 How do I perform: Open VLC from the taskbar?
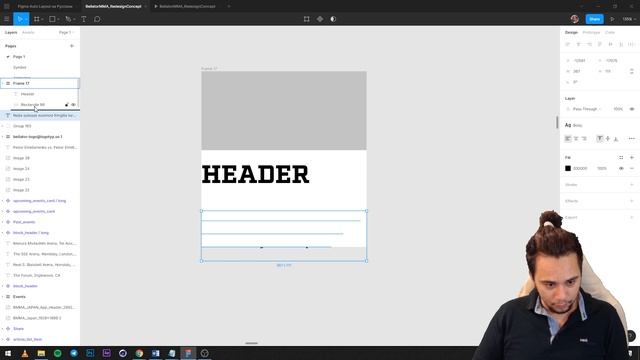[x=24, y=353]
